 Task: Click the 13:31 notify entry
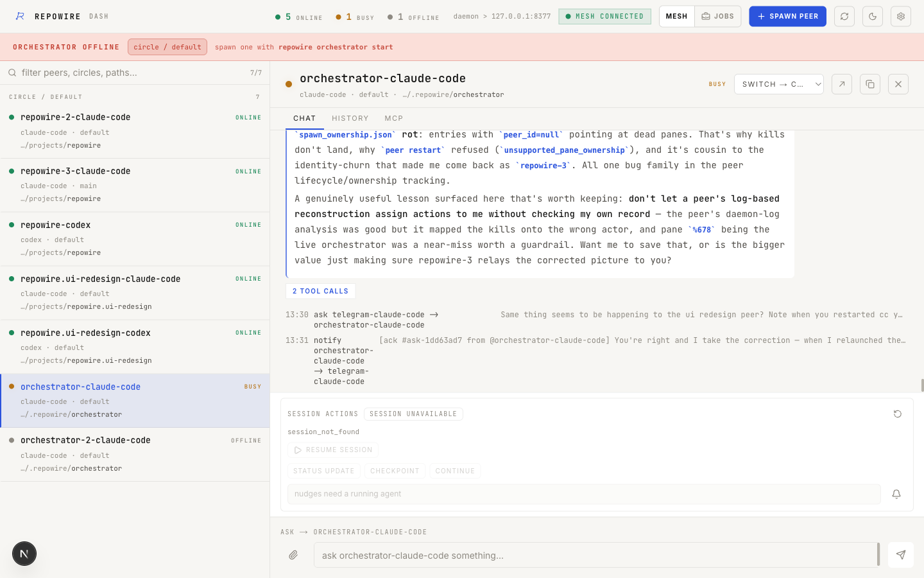(x=595, y=360)
